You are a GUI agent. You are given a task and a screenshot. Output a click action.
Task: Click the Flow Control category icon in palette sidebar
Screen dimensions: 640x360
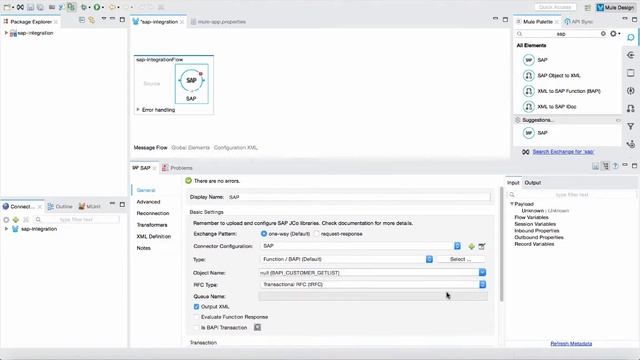click(x=631, y=144)
